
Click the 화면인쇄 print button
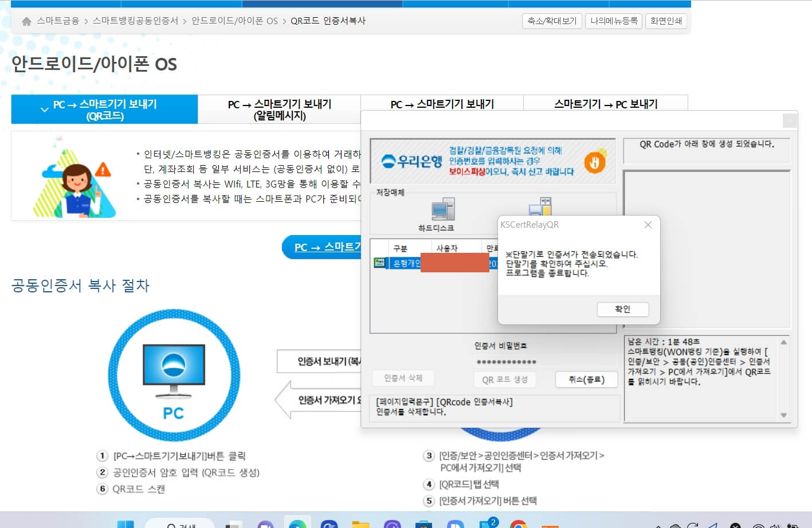[x=666, y=21]
